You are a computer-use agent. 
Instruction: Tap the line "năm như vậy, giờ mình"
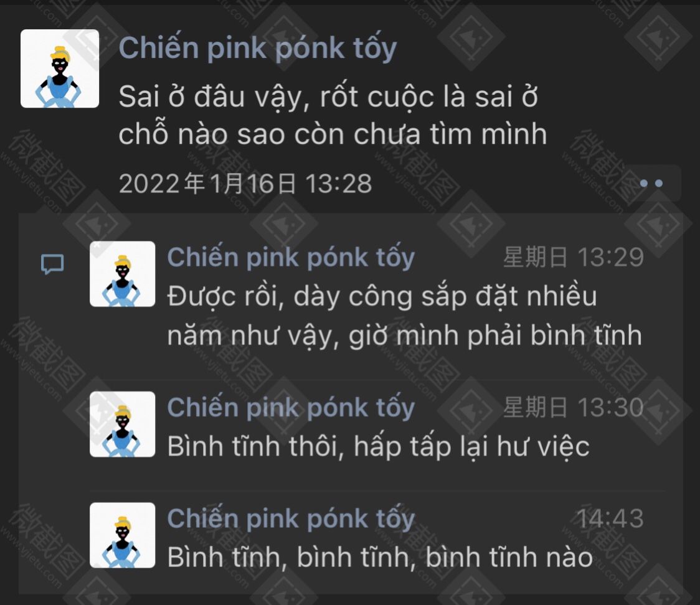click(404, 335)
